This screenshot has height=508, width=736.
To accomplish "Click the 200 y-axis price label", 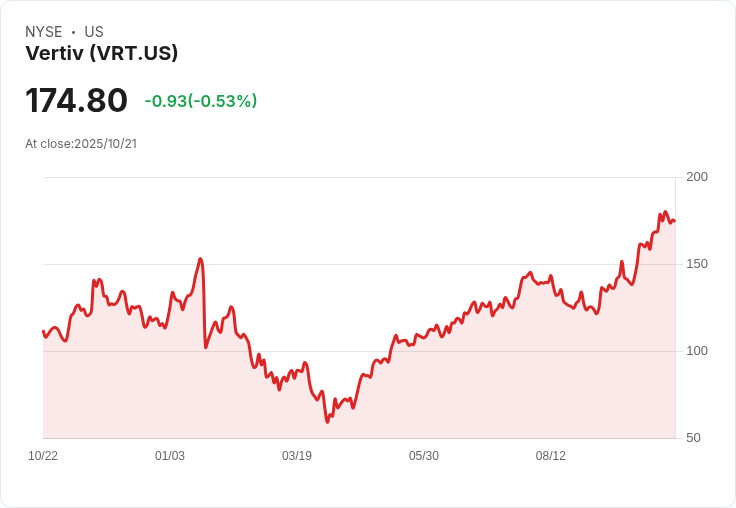I will 697,177.
